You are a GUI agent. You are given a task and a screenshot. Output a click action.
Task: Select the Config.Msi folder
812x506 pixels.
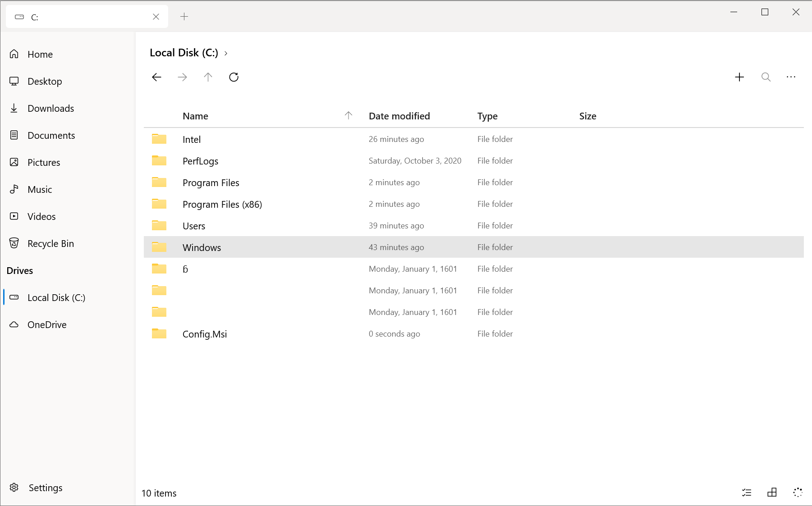473,334
